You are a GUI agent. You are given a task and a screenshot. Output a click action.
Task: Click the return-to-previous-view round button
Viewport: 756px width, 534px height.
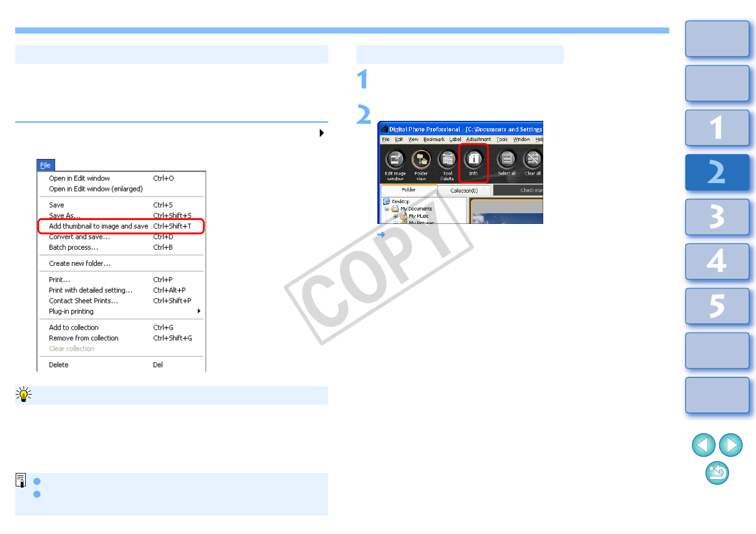coord(717,473)
